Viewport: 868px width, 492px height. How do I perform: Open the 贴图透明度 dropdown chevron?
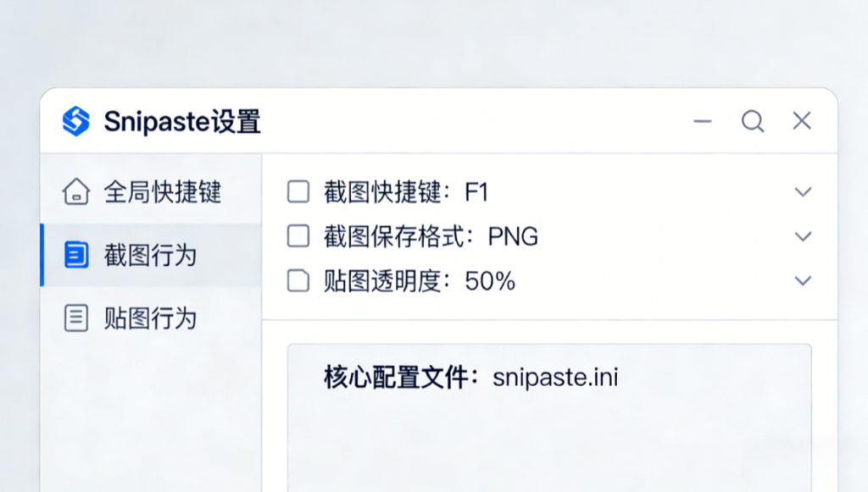tap(802, 280)
